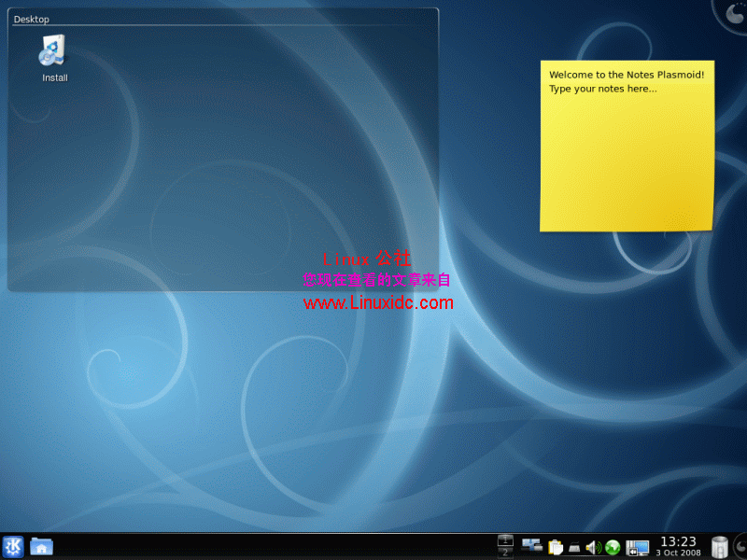Click the trash can widget at the panel's end
This screenshot has height=560, width=747.
719,544
